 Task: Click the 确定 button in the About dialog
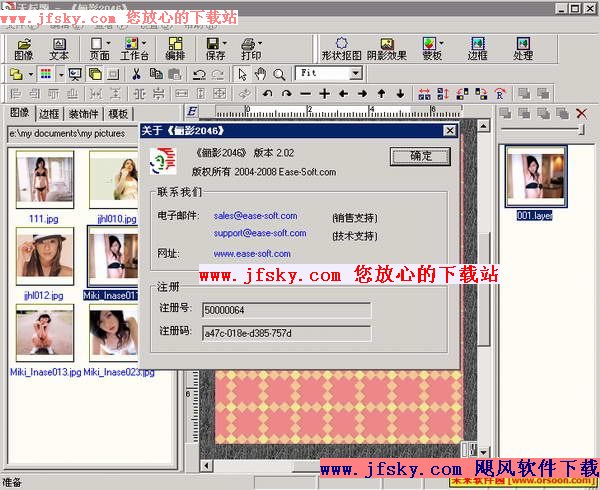click(x=420, y=156)
